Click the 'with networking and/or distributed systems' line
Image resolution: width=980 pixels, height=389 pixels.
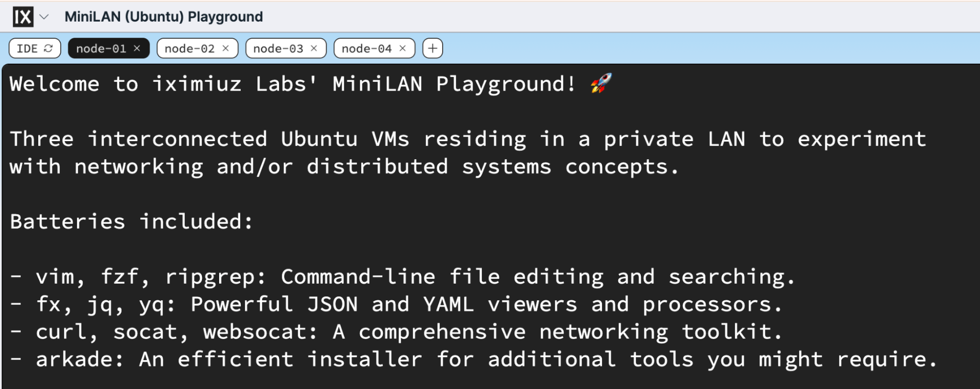(344, 167)
